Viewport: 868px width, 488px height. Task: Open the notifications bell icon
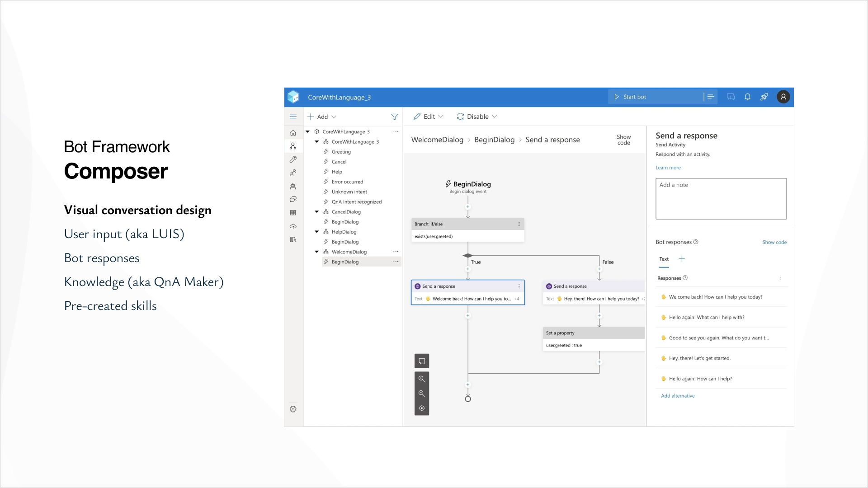point(747,97)
